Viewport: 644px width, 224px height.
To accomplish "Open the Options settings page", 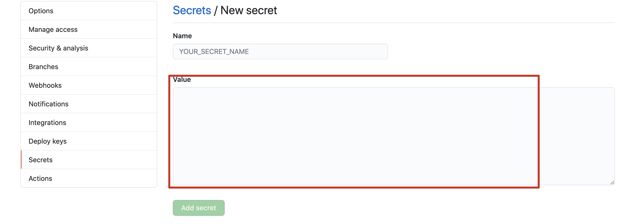I will pyautogui.click(x=41, y=11).
